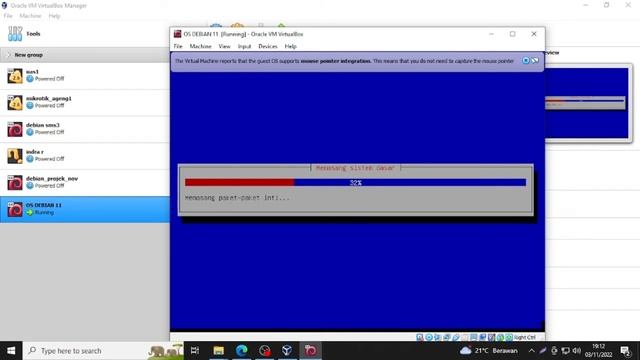Click the keyboard capture icon beside Right Ctrl
Image resolution: width=640 pixels, height=360 pixels.
[x=509, y=337]
